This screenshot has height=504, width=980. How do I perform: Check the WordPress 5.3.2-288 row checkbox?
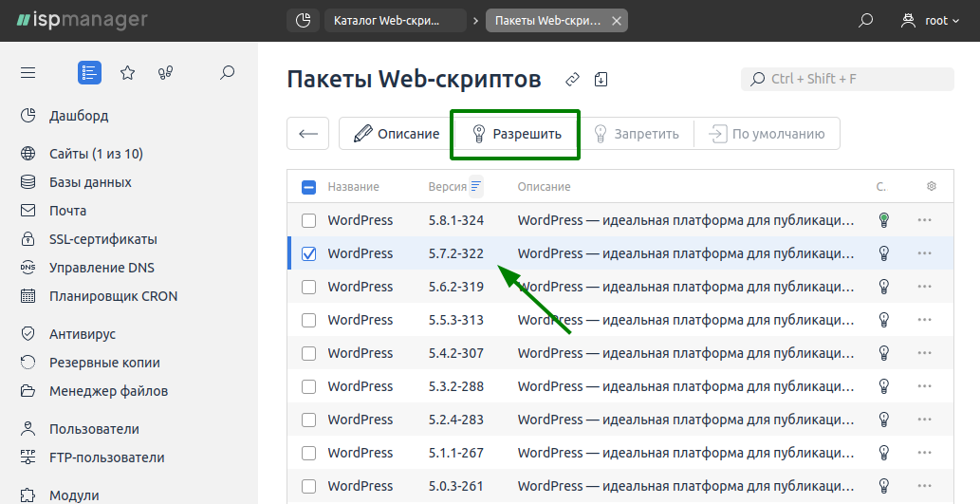[x=308, y=386]
